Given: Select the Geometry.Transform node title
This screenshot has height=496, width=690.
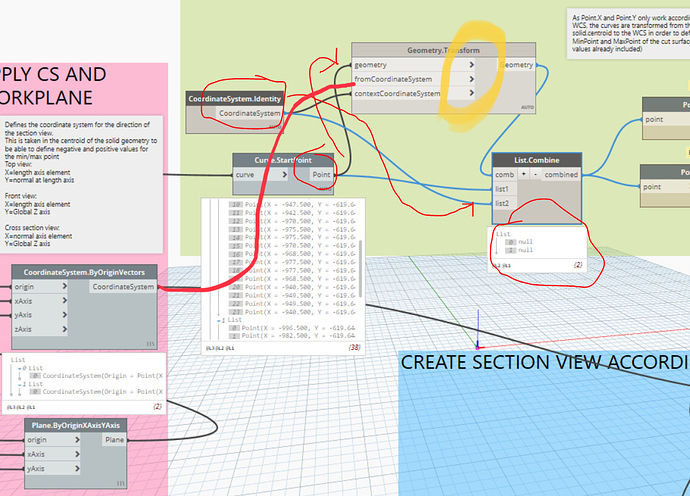Looking at the screenshot, I should [444, 50].
